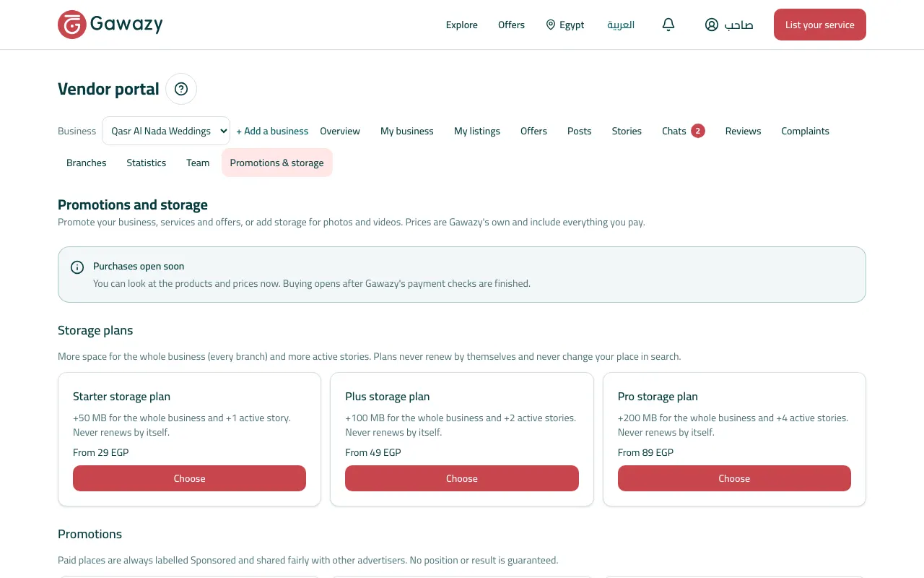Select Promotions & storage tab

pos(277,163)
